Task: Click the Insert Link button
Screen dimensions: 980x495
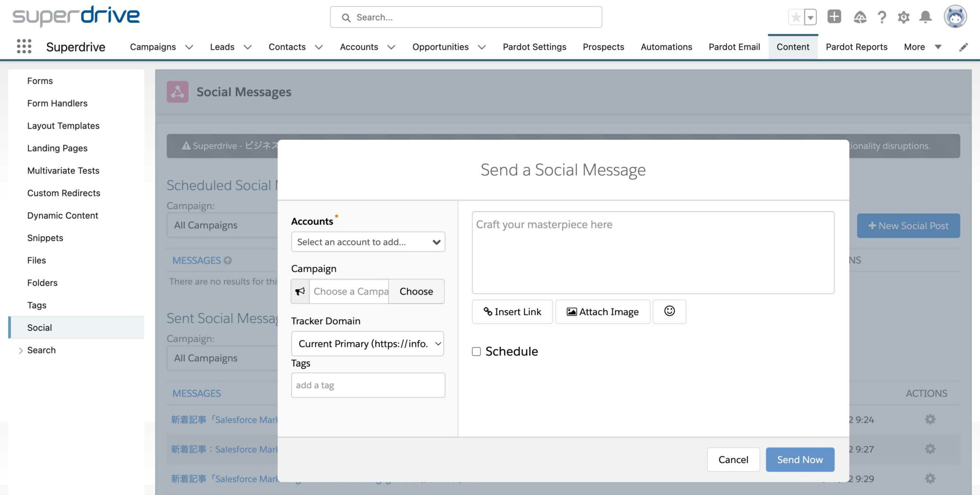Action: (512, 312)
